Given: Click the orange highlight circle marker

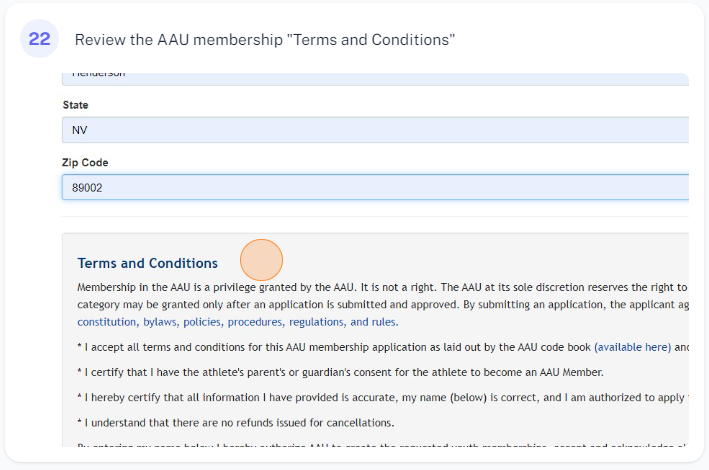Looking at the screenshot, I should click(x=261, y=260).
